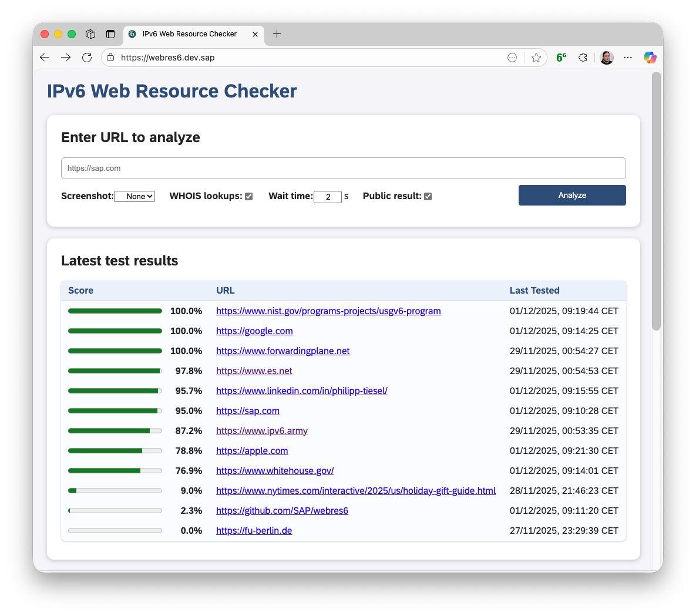
Task: Click the URL to analyze input field
Action: [x=343, y=169]
